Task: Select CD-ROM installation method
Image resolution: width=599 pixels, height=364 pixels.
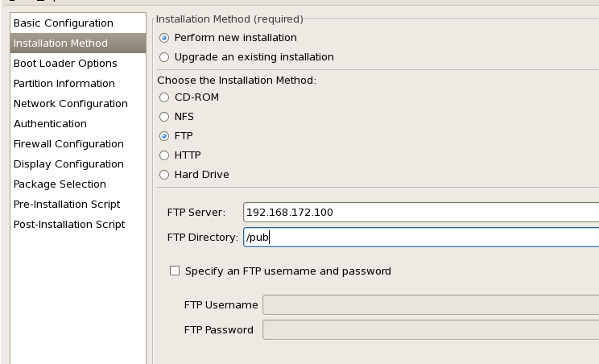Action: pos(165,97)
